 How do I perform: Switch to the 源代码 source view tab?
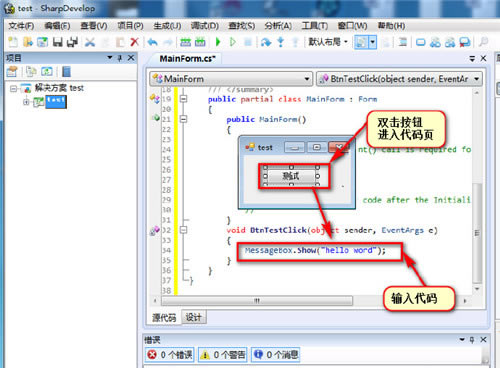pos(164,317)
